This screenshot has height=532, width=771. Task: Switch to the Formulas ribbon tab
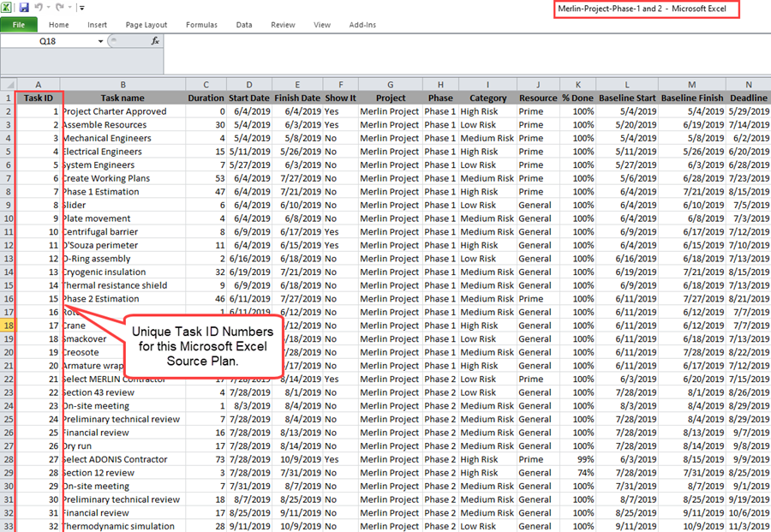201,24
